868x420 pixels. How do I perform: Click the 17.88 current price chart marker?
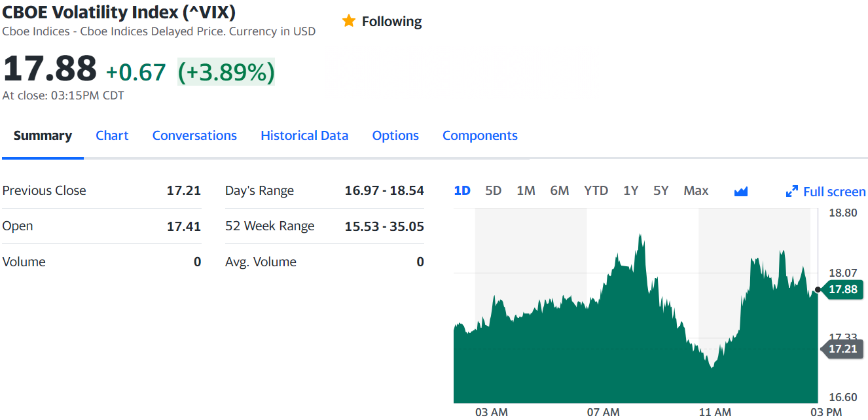click(x=842, y=289)
